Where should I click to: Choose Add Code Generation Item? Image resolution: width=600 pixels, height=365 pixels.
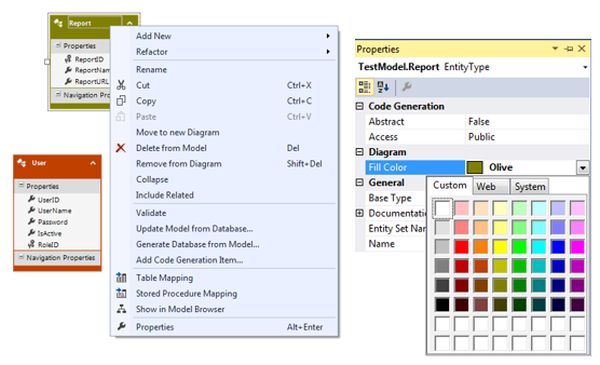235,260
